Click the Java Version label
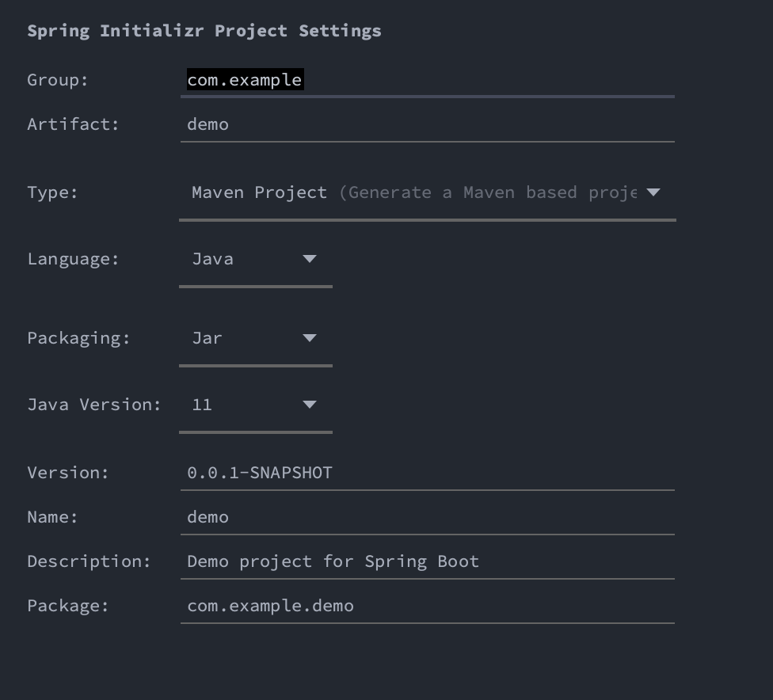Screen dimensions: 773x700 (94, 405)
